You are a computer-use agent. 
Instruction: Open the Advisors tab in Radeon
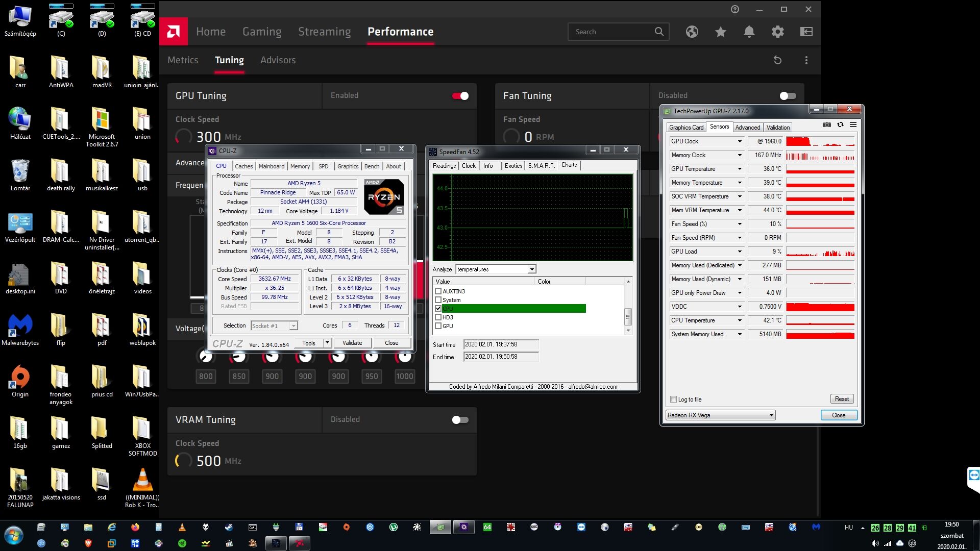pyautogui.click(x=278, y=60)
